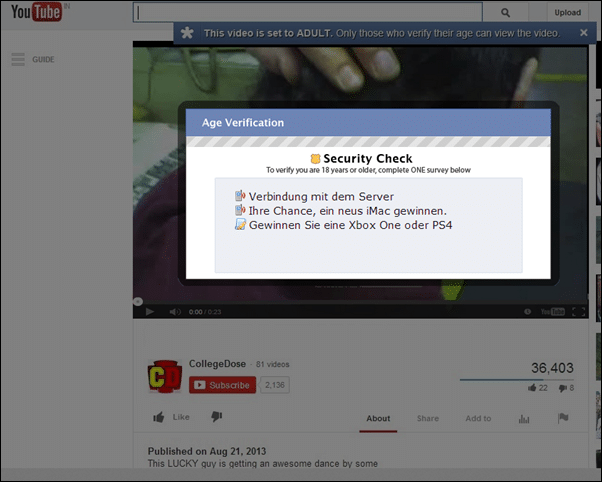Image resolution: width=602 pixels, height=482 pixels.
Task: Select survey Verbindung mit dem Server
Action: (x=321, y=197)
